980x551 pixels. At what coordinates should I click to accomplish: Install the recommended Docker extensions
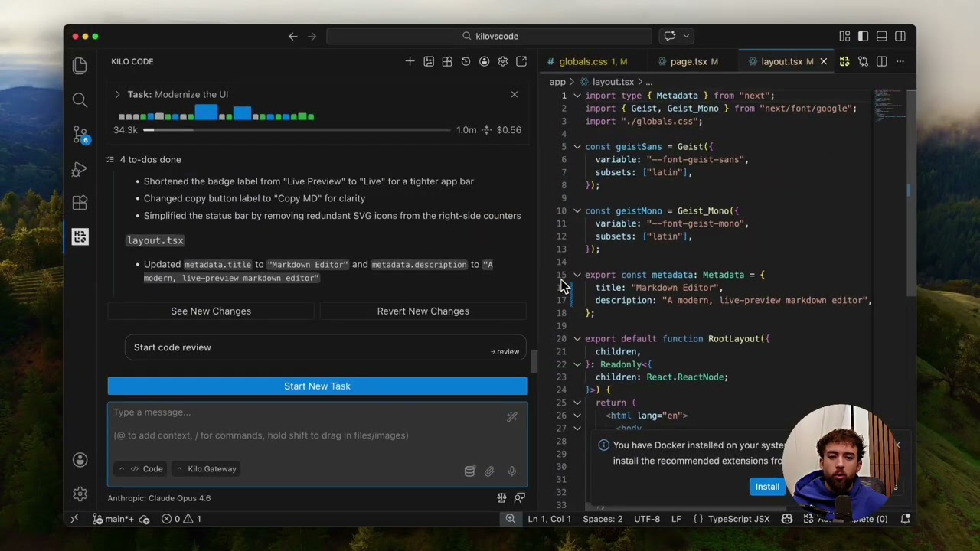click(x=766, y=487)
